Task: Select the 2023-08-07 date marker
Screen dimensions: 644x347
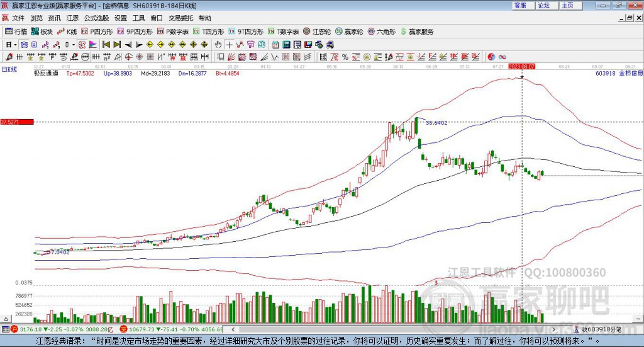Action: click(x=521, y=66)
